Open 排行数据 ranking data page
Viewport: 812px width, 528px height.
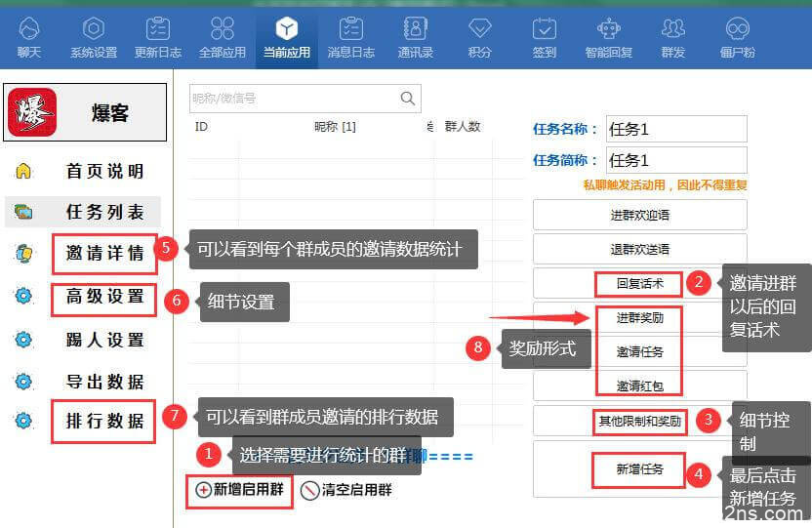click(x=104, y=422)
